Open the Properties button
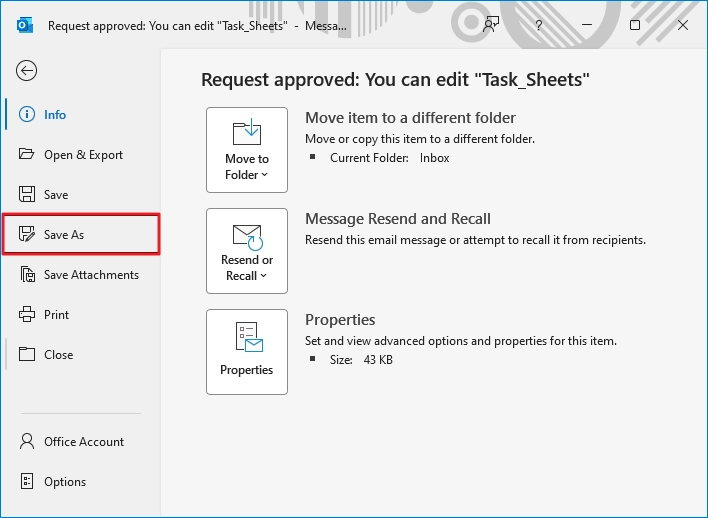The image size is (708, 518). (247, 352)
